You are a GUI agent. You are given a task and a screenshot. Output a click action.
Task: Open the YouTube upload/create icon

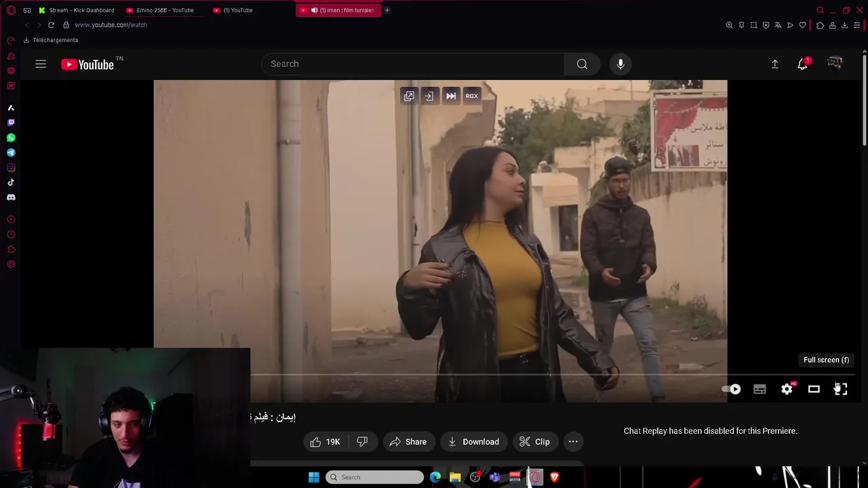point(775,64)
